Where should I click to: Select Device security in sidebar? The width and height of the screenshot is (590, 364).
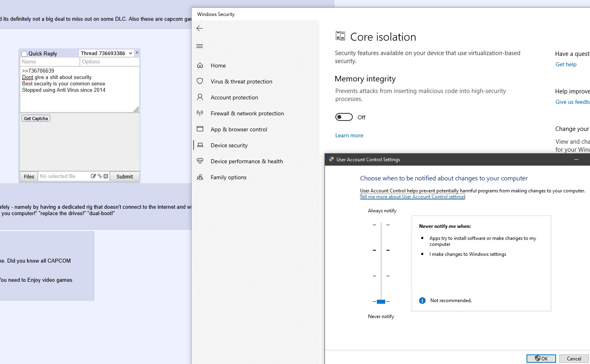[x=229, y=145]
